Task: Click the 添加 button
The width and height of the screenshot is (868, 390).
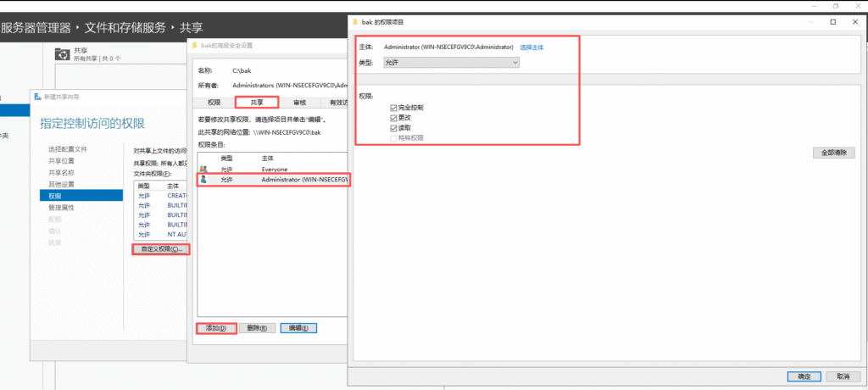Action: click(x=215, y=328)
